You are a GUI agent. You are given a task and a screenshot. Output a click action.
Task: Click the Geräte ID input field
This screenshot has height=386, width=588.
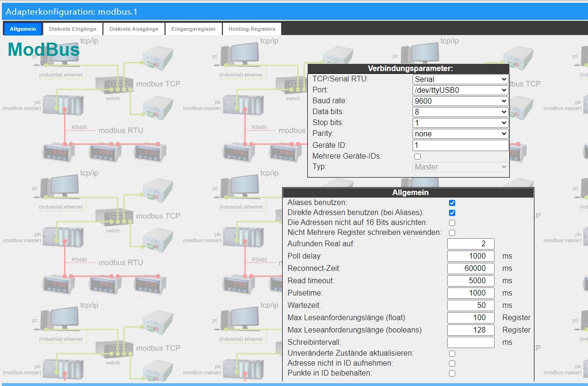pyautogui.click(x=460, y=145)
